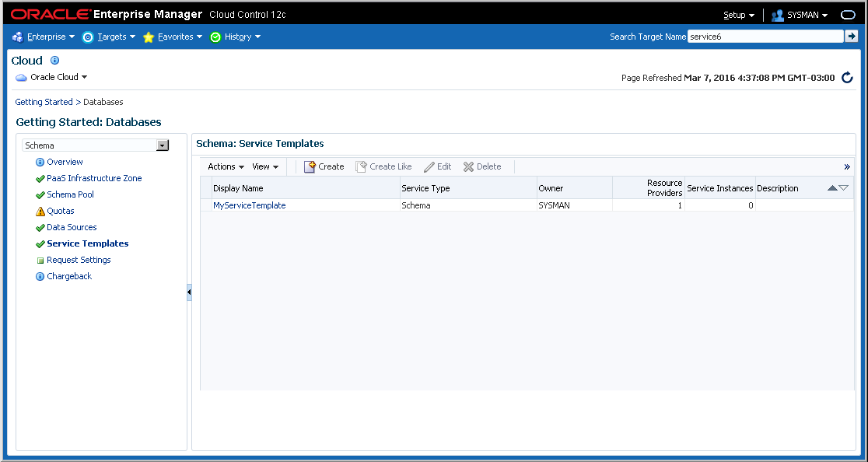Screen dimensions: 868x462
Task: Click the Request Settings square icon
Action: coord(40,260)
